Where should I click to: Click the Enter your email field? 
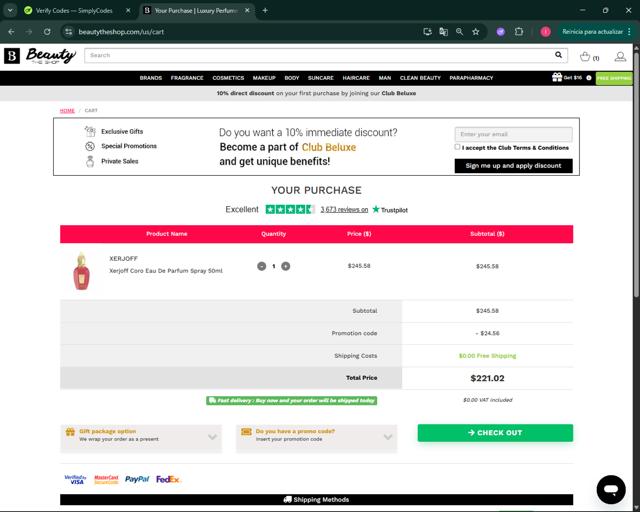click(513, 134)
